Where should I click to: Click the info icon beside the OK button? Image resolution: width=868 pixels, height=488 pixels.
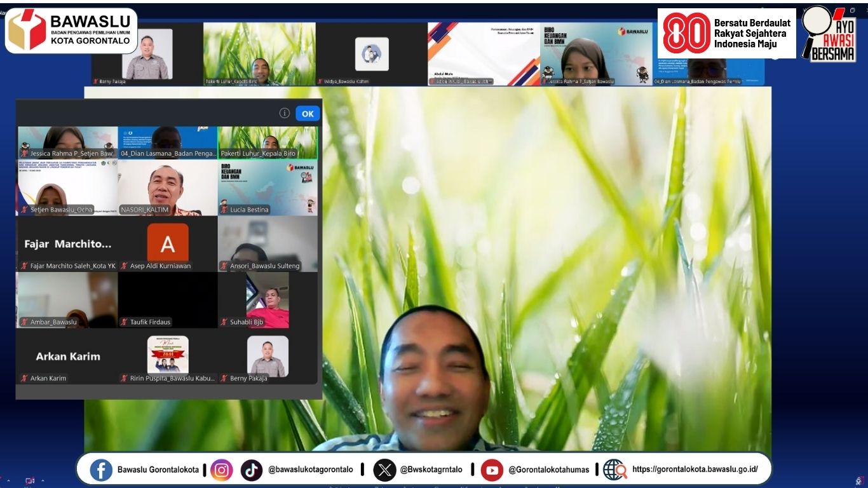pyautogui.click(x=285, y=113)
